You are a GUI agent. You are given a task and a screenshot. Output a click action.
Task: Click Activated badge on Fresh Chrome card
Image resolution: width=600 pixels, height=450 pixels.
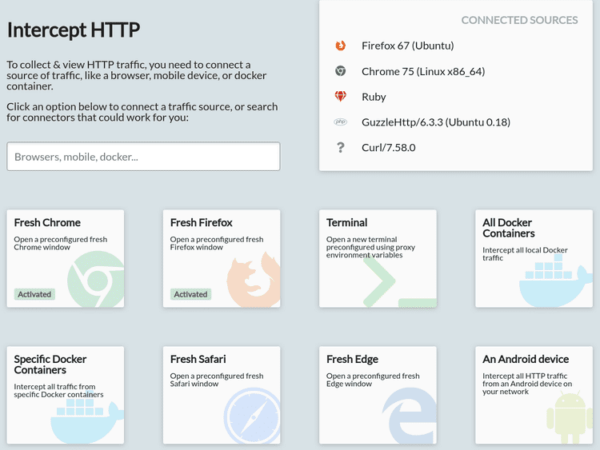pyautogui.click(x=35, y=294)
